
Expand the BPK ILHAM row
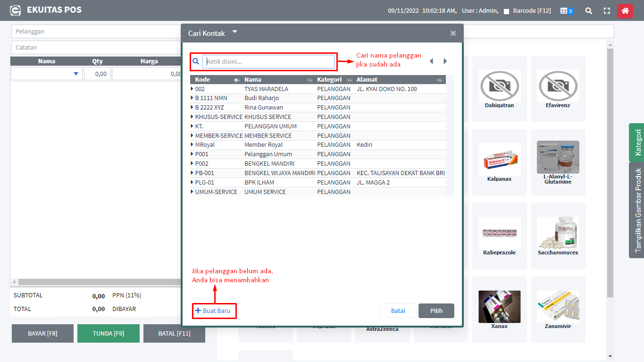click(x=192, y=182)
